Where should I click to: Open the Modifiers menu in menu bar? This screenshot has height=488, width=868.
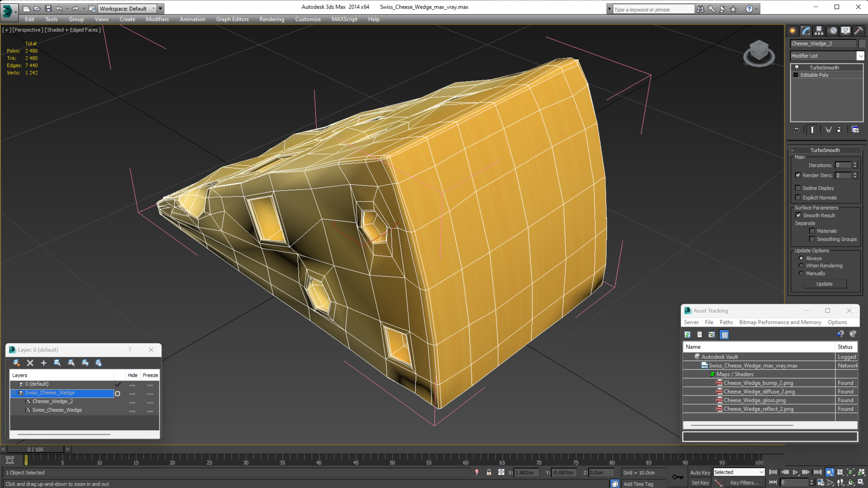157,19
